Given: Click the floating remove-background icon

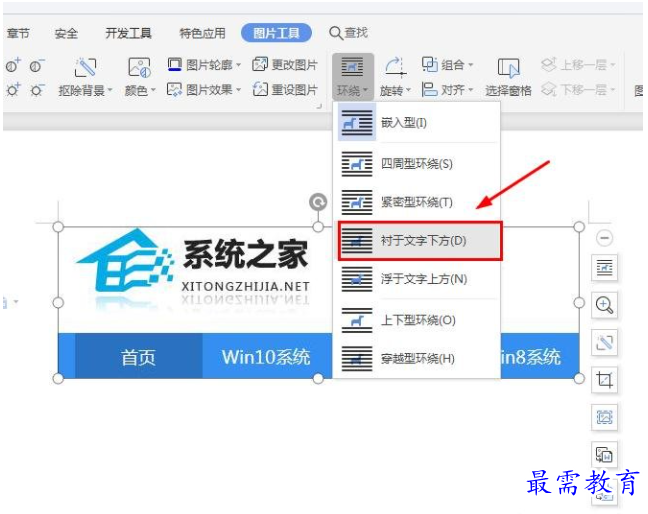Looking at the screenshot, I should (604, 343).
